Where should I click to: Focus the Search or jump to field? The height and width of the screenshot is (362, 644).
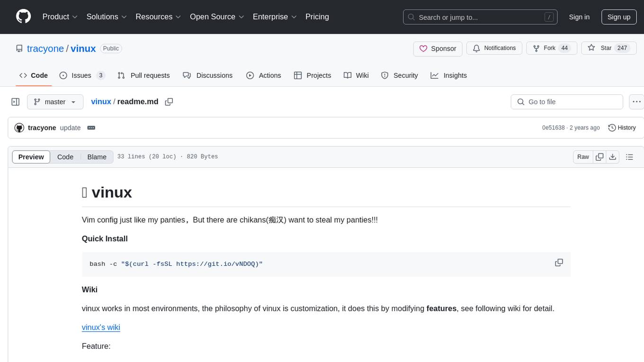tap(480, 17)
